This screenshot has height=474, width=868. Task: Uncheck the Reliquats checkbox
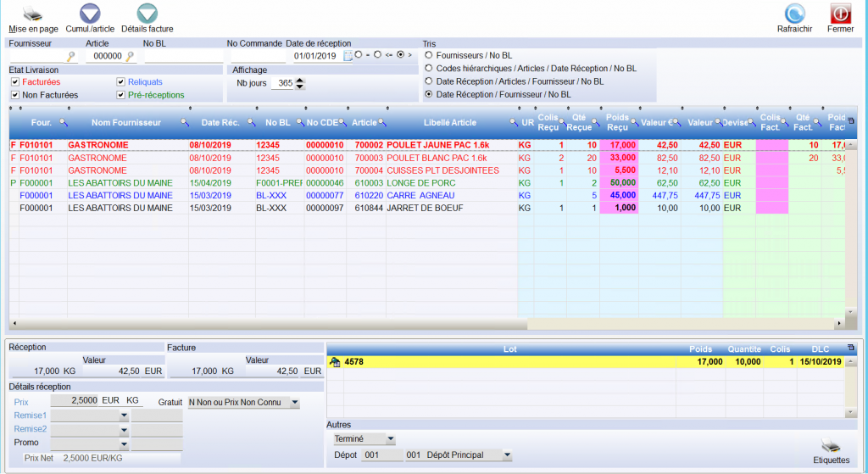[121, 82]
